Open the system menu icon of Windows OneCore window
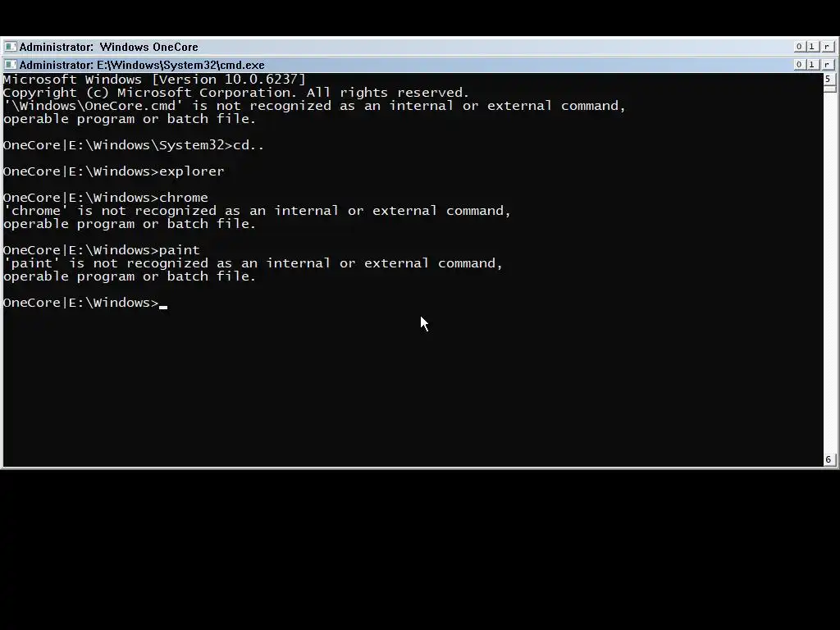 [x=10, y=47]
